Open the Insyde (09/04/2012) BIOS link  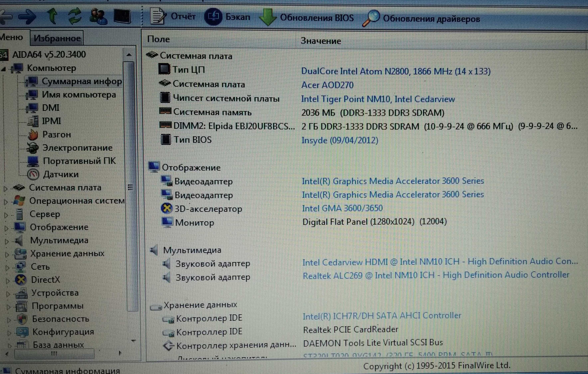[340, 140]
